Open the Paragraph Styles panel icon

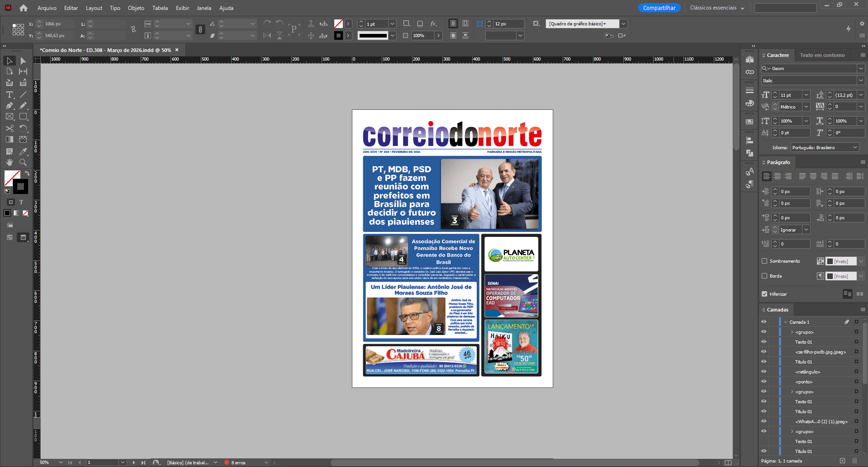point(749,184)
